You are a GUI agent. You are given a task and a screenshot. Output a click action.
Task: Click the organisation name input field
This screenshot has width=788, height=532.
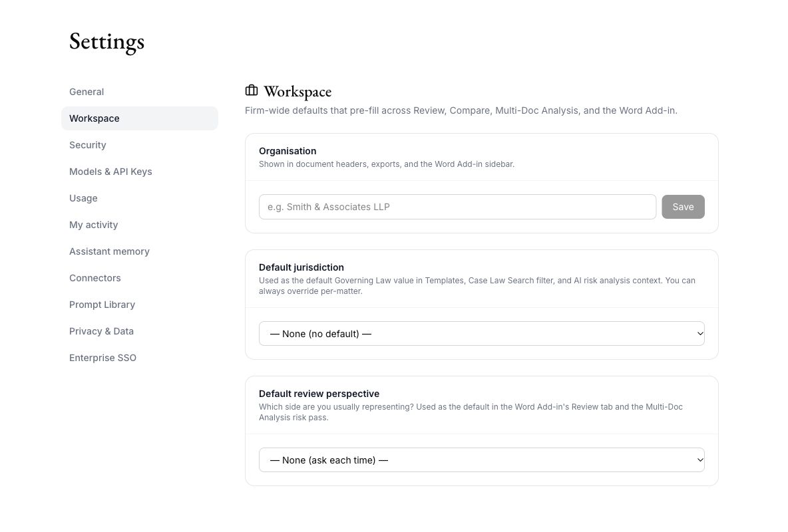click(457, 207)
